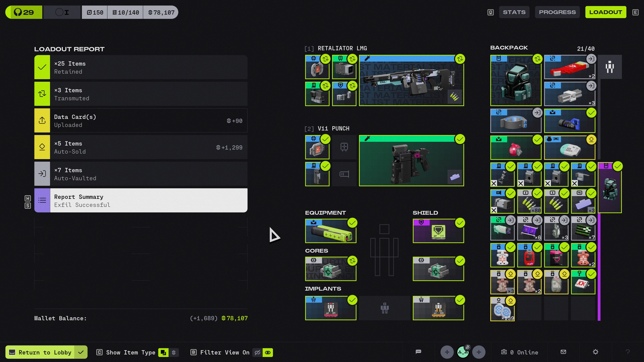Open the mail inbox icon
This screenshot has width=644, height=362.
tap(563, 352)
